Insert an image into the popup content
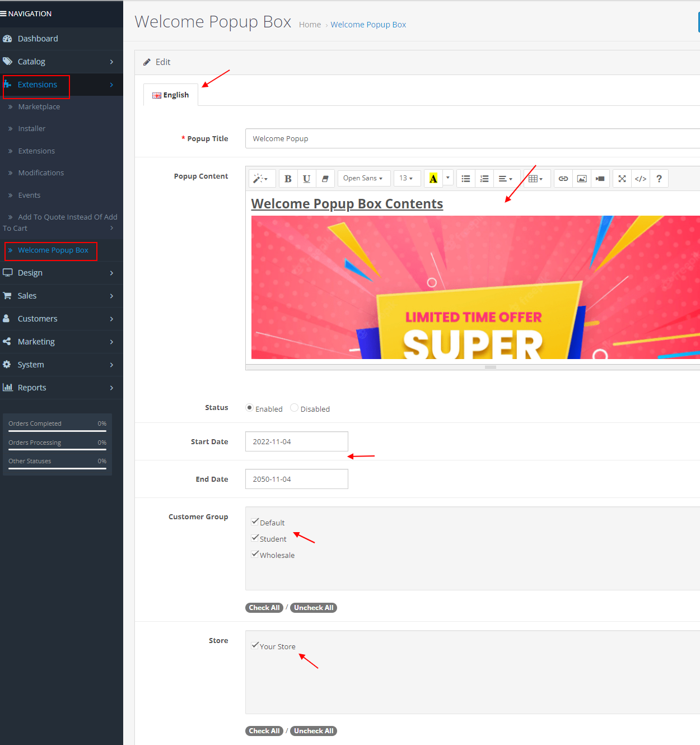This screenshot has width=700, height=745. (581, 178)
